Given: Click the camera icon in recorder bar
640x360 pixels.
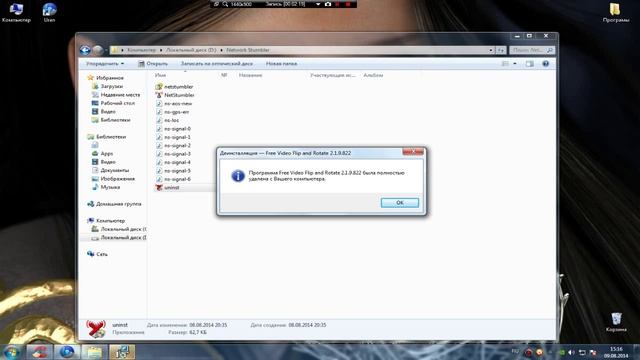Looking at the screenshot, I should (x=327, y=4).
